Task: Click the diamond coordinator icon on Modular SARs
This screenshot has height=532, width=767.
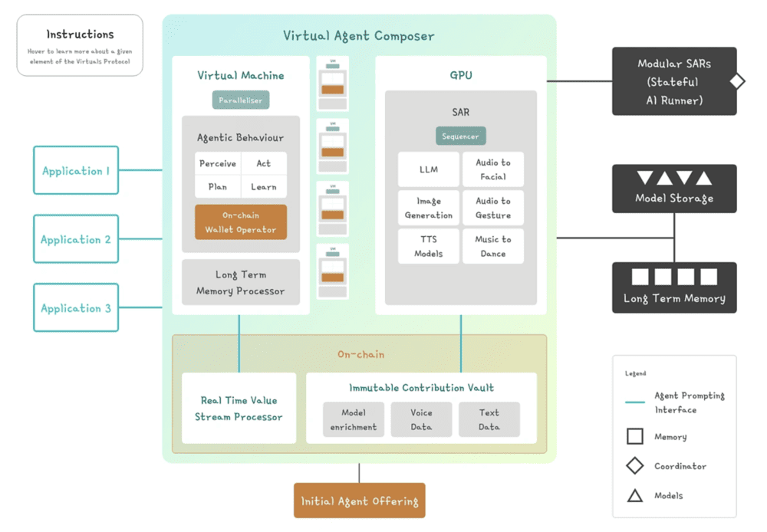Action: [x=737, y=81]
